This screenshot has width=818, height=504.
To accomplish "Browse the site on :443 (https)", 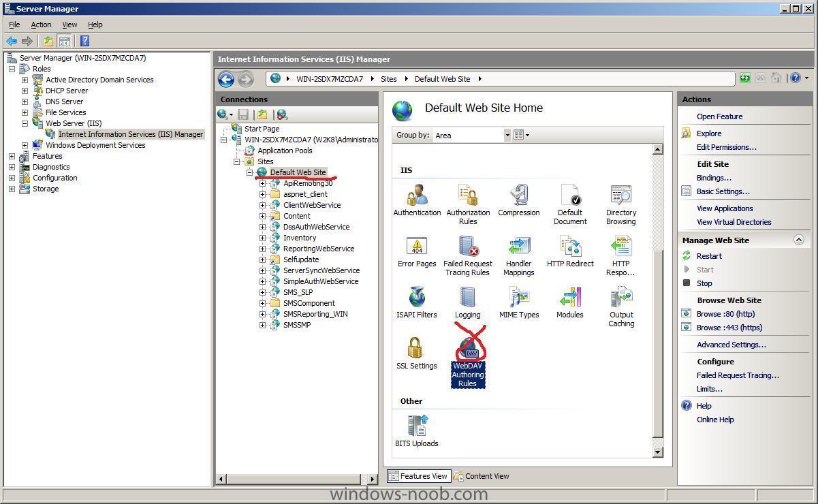I will pyautogui.click(x=729, y=328).
